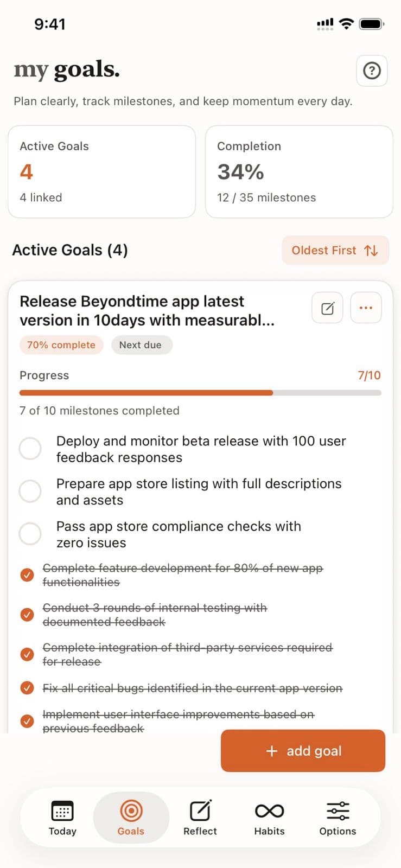This screenshot has height=868, width=401.
Task: Check off the beta release deployment milestone
Action: coord(30,449)
